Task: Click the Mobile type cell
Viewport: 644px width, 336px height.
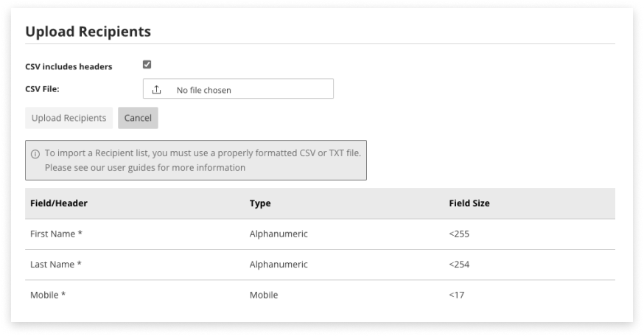Action: pos(265,295)
